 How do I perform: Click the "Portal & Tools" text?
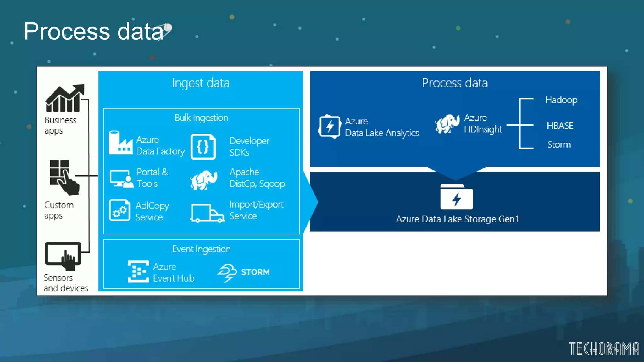point(153,178)
